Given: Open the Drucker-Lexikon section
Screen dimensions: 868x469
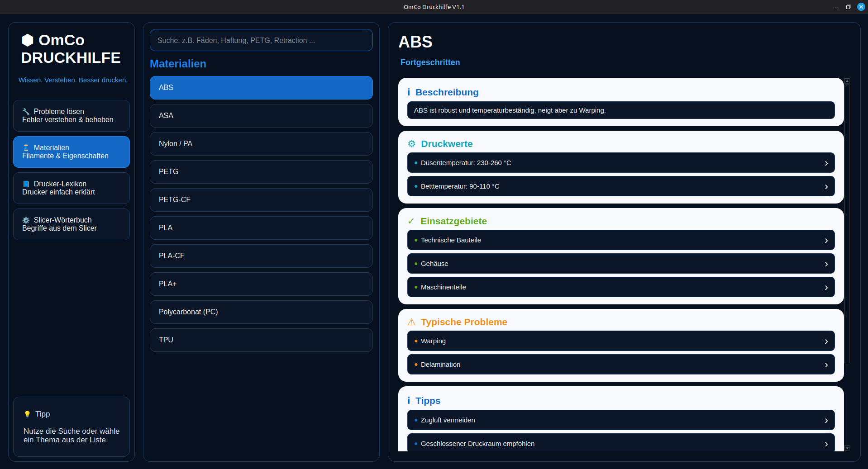Looking at the screenshot, I should pos(72,188).
